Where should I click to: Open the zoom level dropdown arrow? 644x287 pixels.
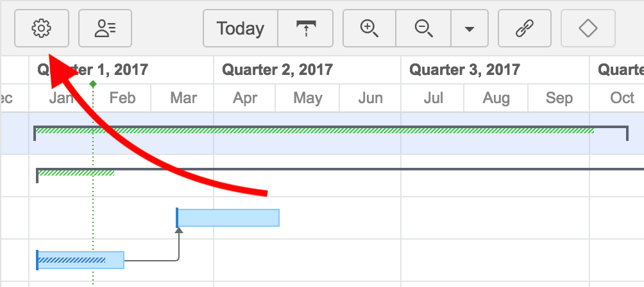[x=470, y=28]
